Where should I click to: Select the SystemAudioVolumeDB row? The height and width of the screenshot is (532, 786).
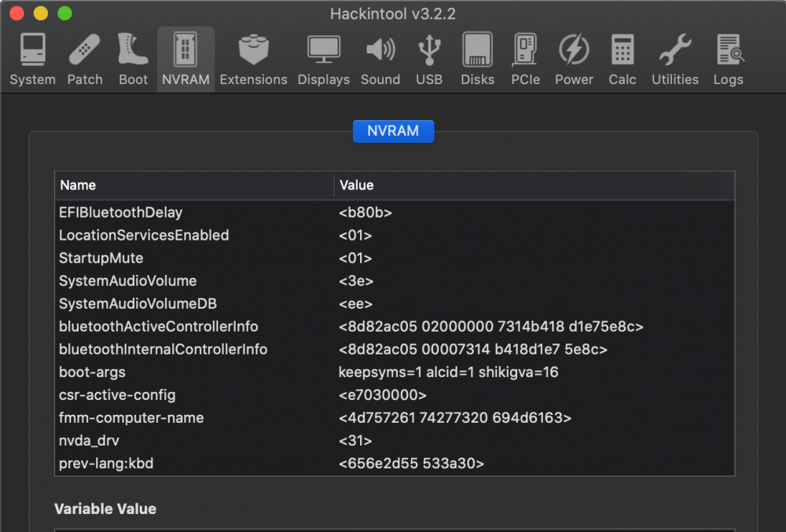tap(395, 303)
